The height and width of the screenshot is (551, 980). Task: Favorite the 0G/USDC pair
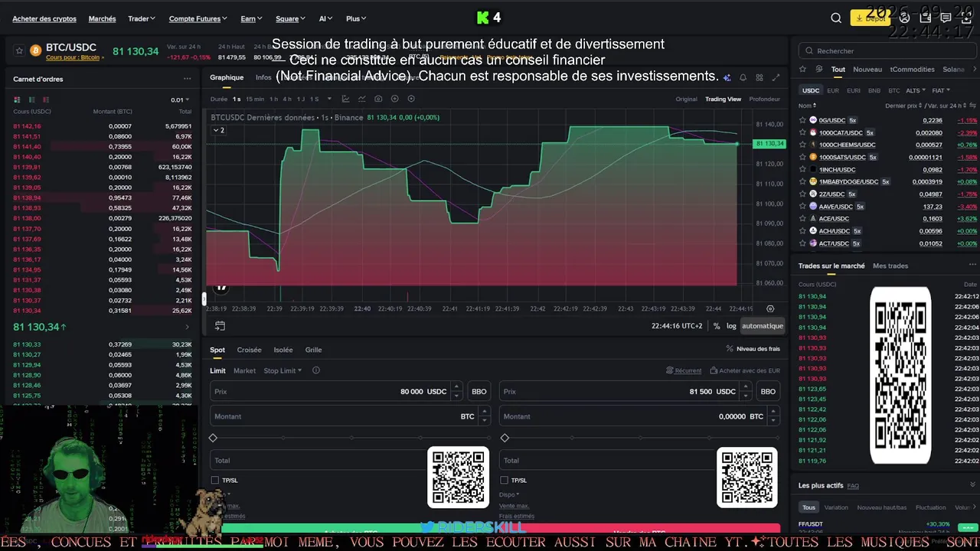(803, 120)
